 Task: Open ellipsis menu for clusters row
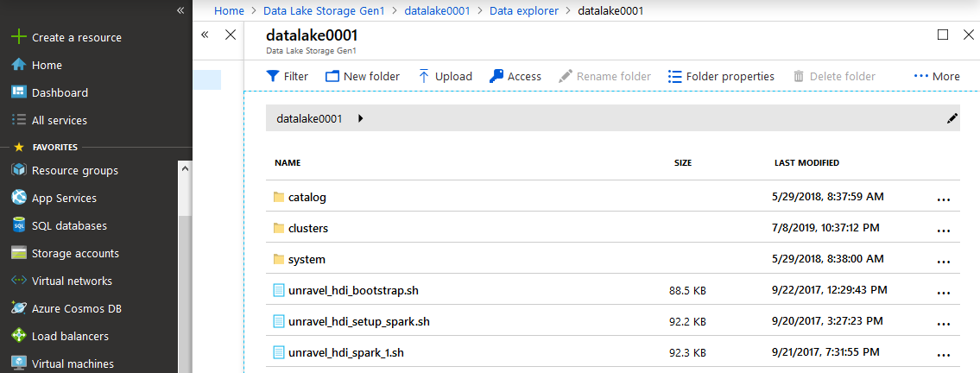point(943,230)
